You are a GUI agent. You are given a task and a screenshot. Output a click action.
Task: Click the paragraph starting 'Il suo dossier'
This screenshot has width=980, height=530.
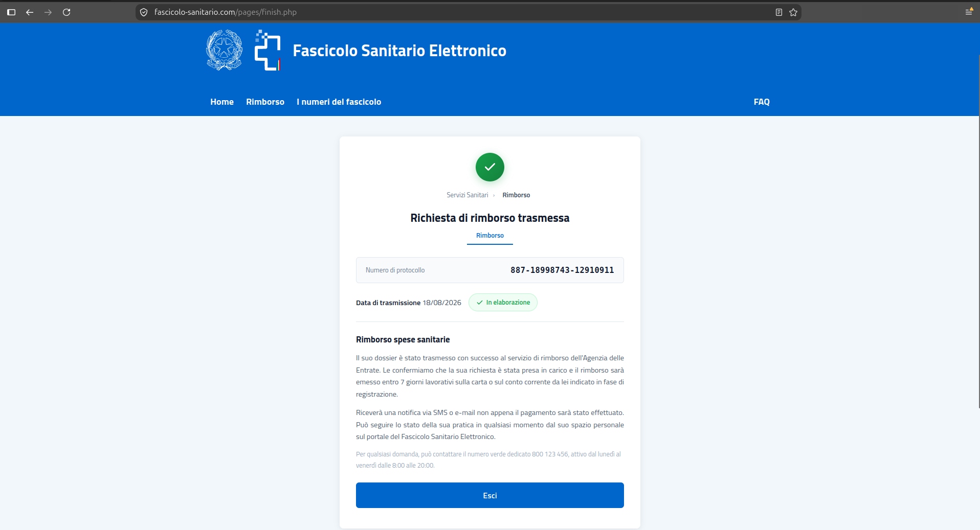pos(490,376)
